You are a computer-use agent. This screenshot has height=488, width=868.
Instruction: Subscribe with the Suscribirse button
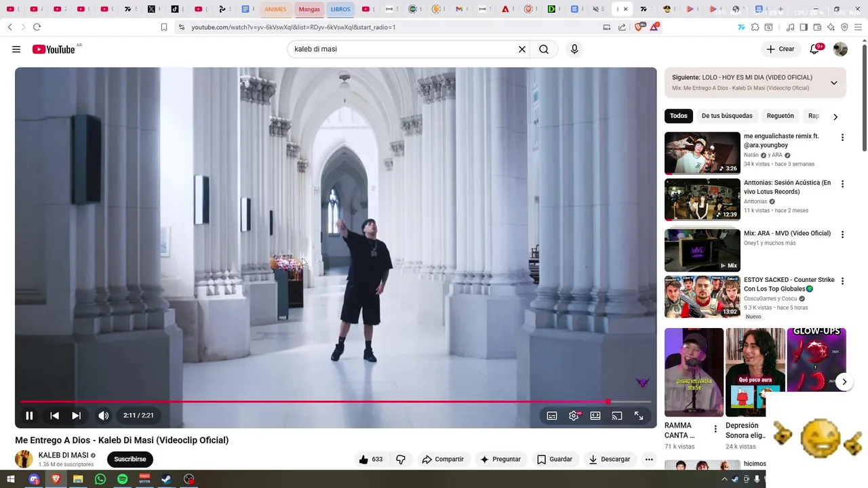[x=130, y=459]
